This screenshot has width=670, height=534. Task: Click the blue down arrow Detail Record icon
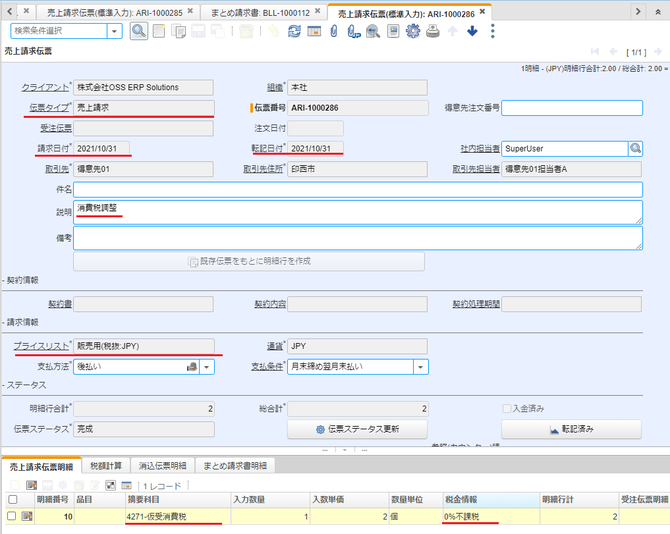click(472, 31)
